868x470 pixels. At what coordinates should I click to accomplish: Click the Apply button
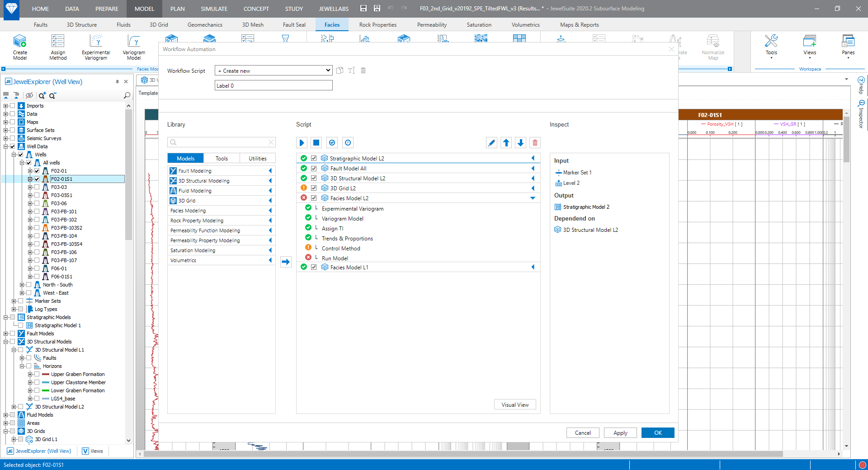pyautogui.click(x=620, y=432)
